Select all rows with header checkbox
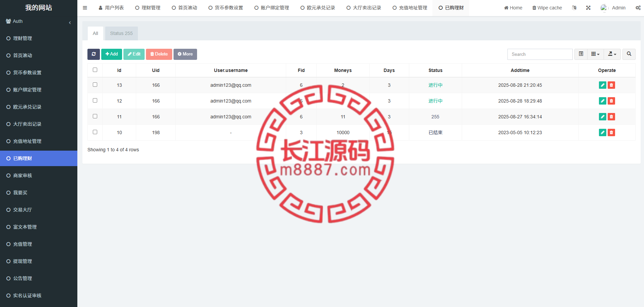 click(95, 70)
